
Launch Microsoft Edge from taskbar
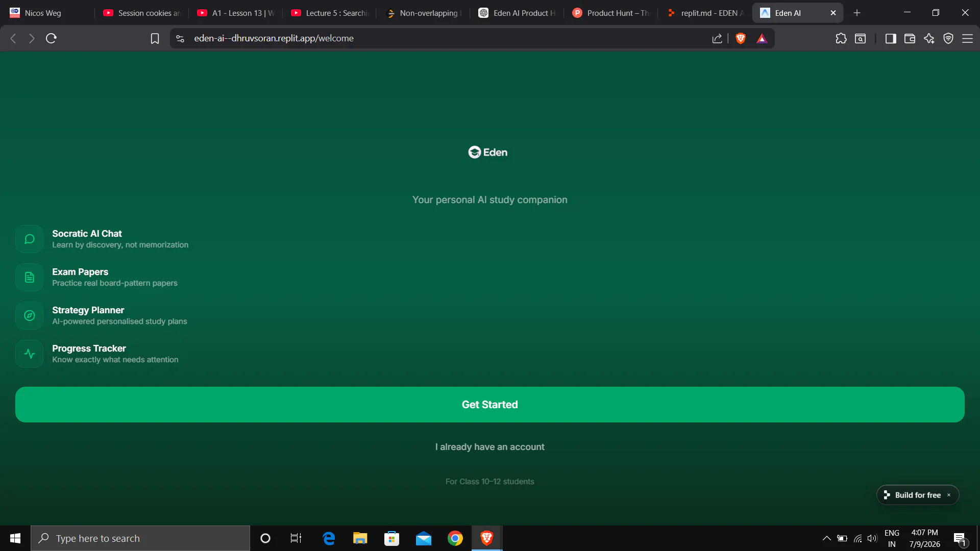click(329, 538)
